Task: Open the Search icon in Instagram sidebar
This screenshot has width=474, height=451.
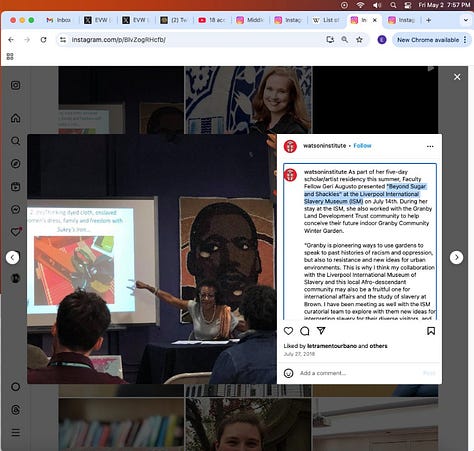Action: pos(15,141)
